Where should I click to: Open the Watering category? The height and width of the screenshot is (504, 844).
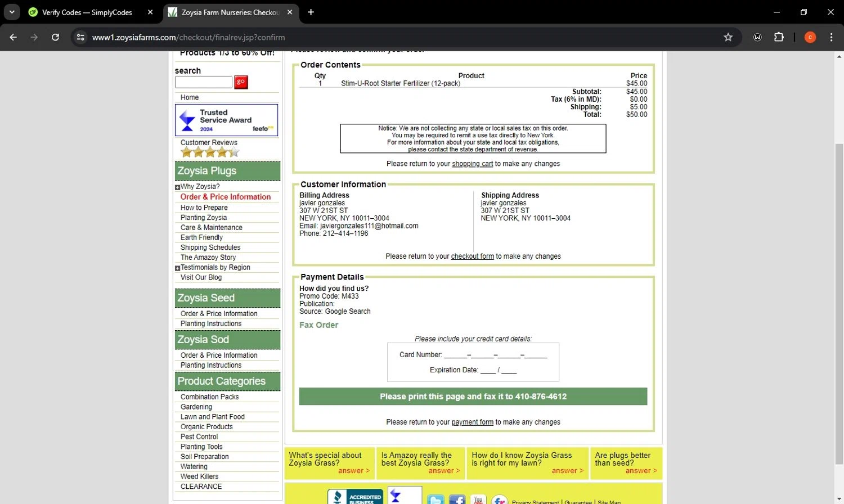coord(194,467)
